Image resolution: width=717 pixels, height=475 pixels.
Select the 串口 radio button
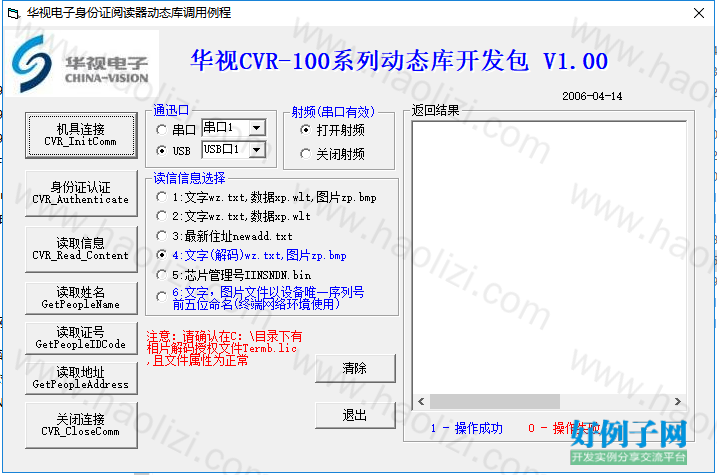161,130
